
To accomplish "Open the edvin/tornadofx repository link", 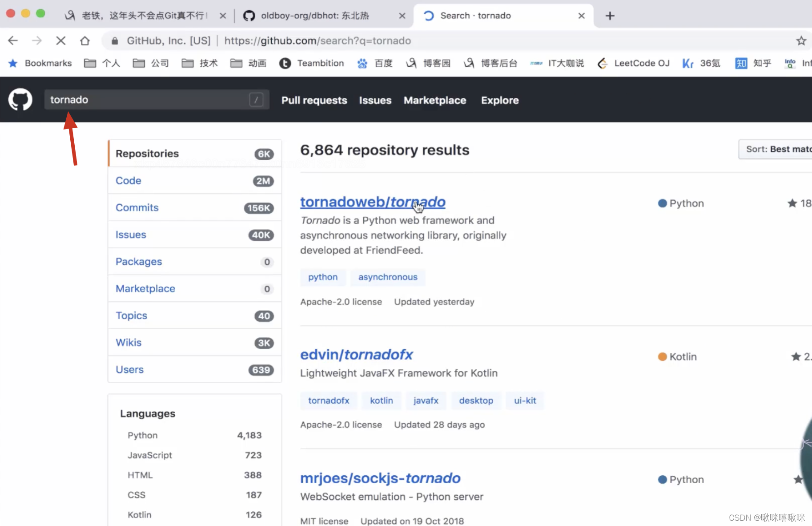I will [357, 355].
